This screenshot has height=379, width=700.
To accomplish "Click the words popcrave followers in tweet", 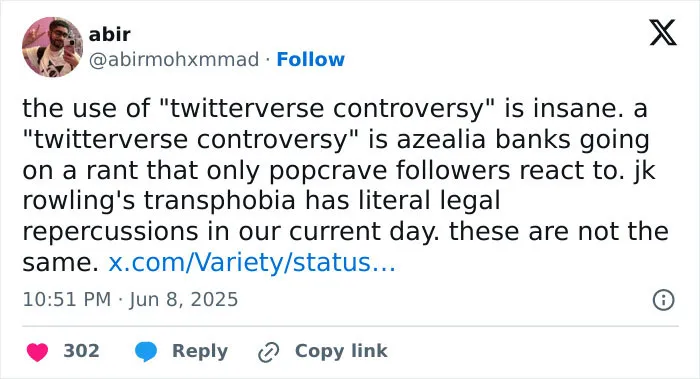I will point(389,170).
